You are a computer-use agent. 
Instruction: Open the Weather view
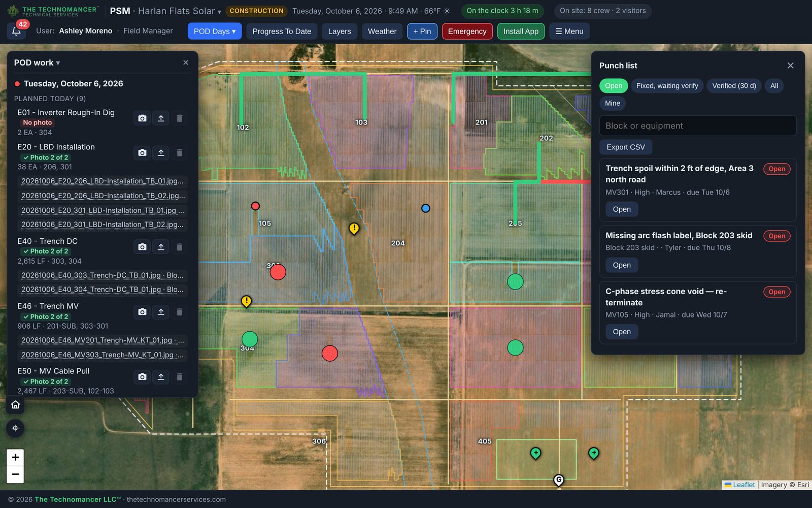tap(382, 31)
